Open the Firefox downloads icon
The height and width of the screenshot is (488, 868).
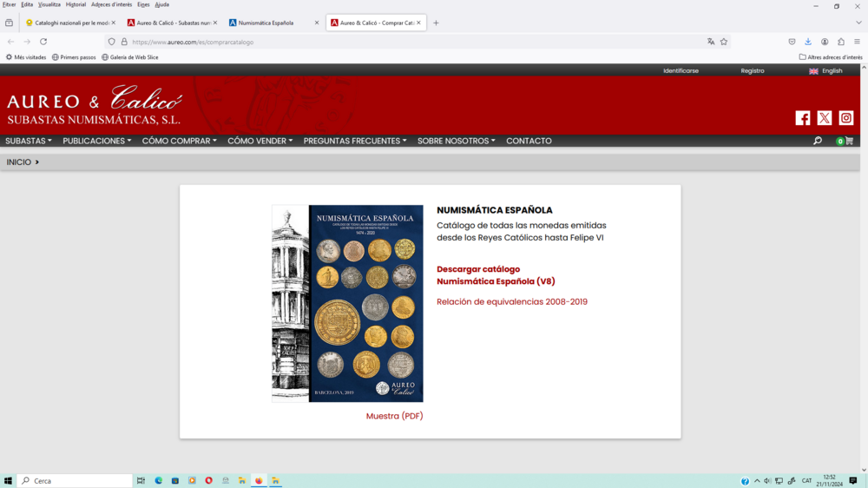pos(808,42)
